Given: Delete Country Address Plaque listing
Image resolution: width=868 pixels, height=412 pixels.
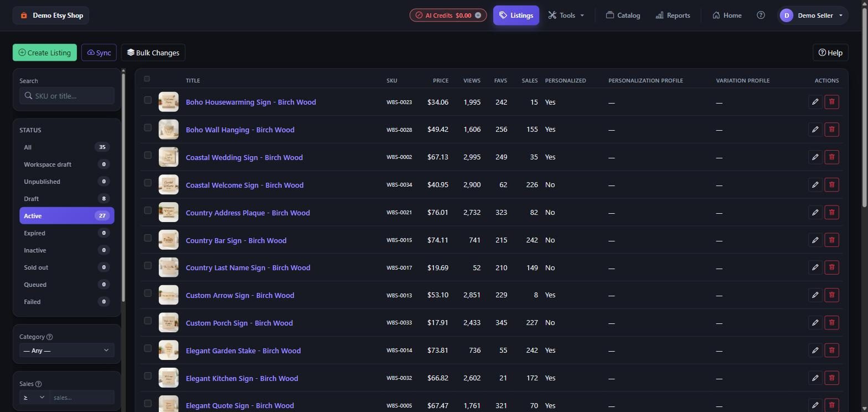Looking at the screenshot, I should click(831, 212).
